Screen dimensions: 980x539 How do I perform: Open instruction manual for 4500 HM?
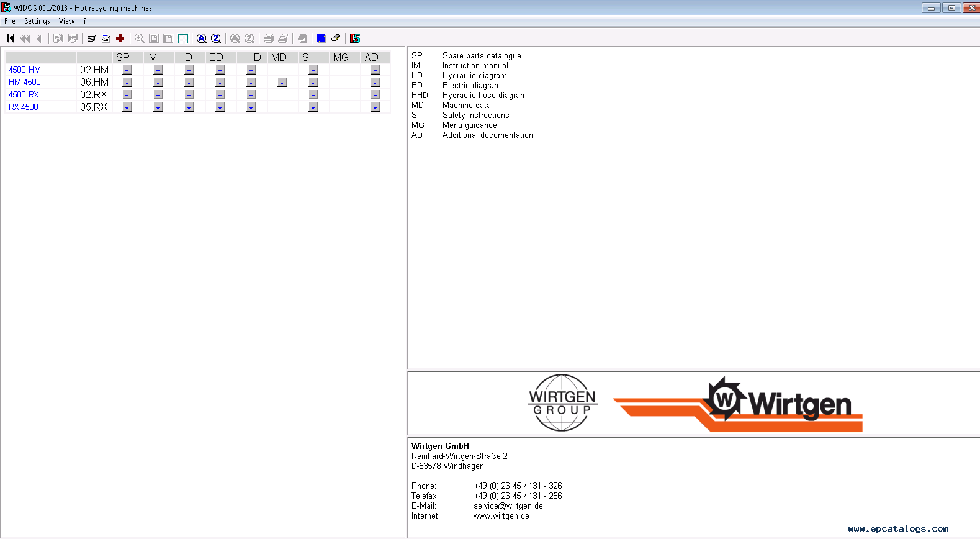click(158, 70)
